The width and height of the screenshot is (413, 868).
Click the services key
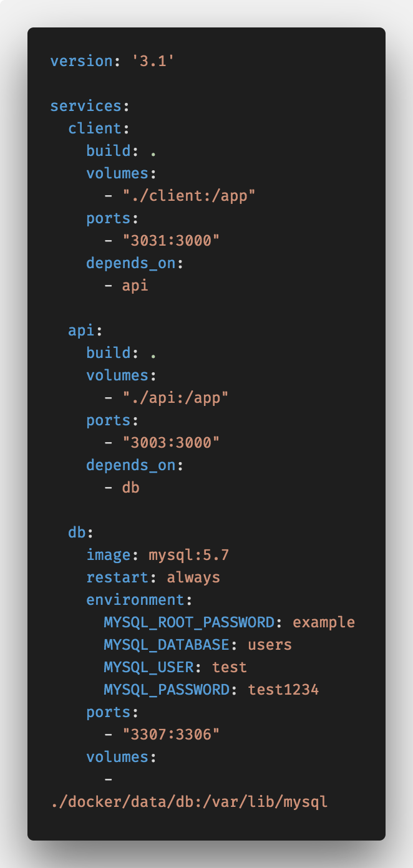click(86, 106)
